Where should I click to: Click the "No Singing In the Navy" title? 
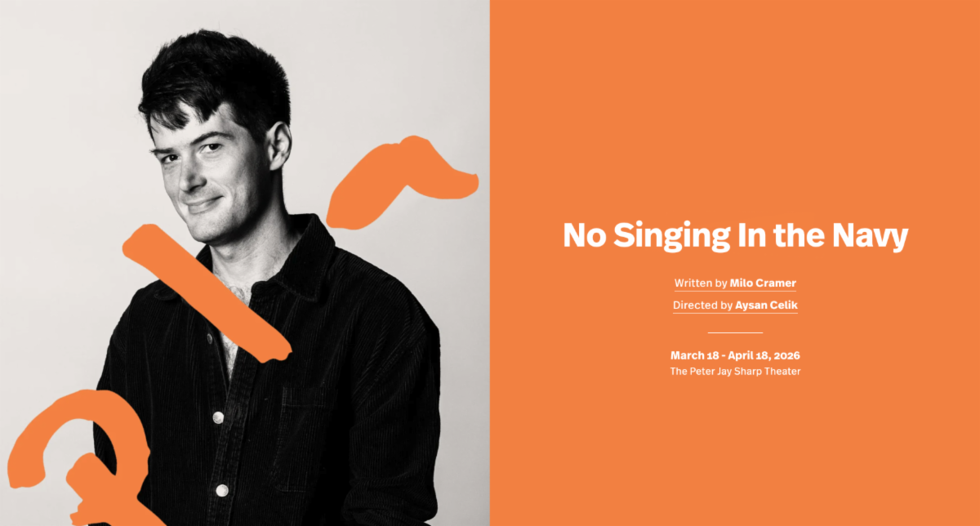tap(735, 236)
